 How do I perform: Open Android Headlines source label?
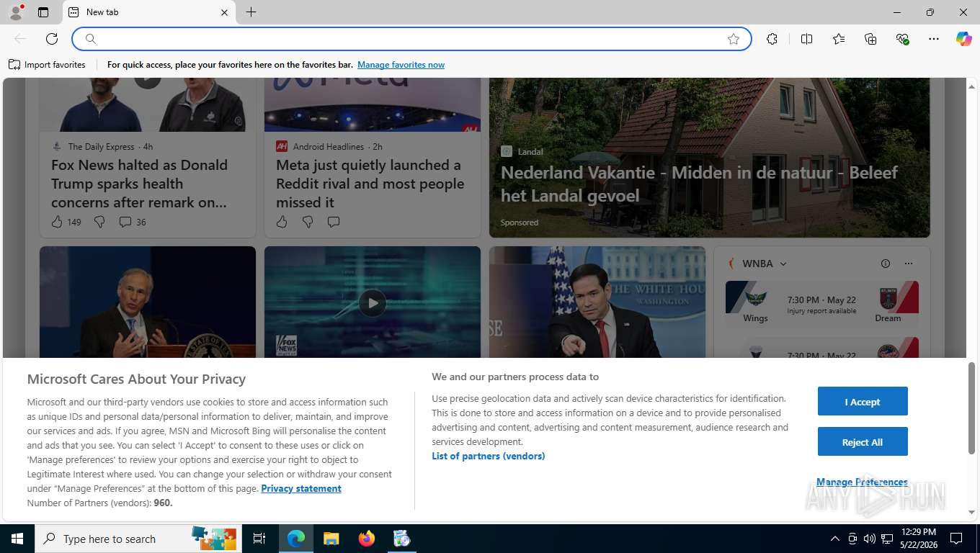328,146
